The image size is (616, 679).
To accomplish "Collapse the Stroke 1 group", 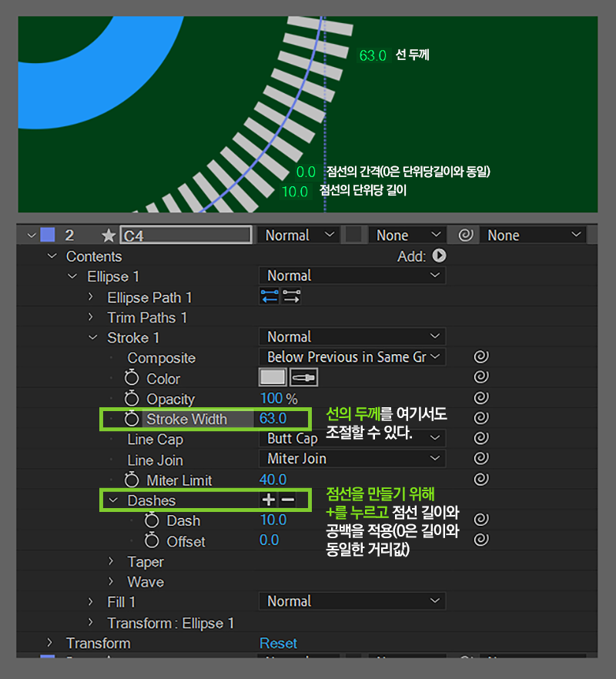I will 92,337.
